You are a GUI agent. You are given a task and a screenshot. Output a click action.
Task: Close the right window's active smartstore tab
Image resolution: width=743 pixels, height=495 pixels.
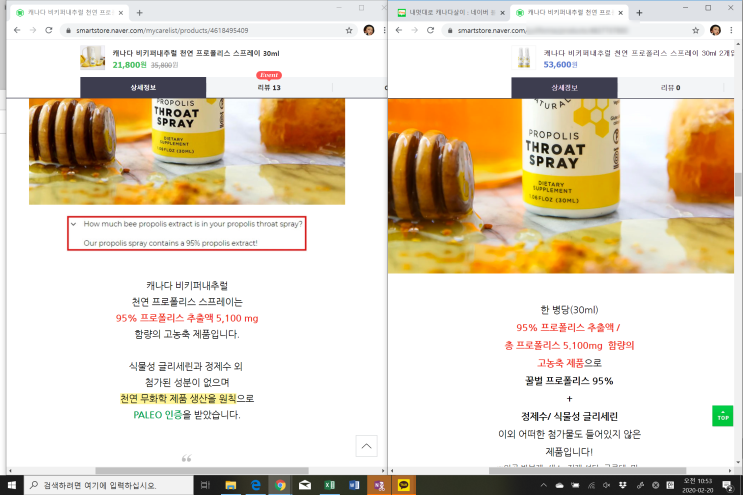[621, 13]
